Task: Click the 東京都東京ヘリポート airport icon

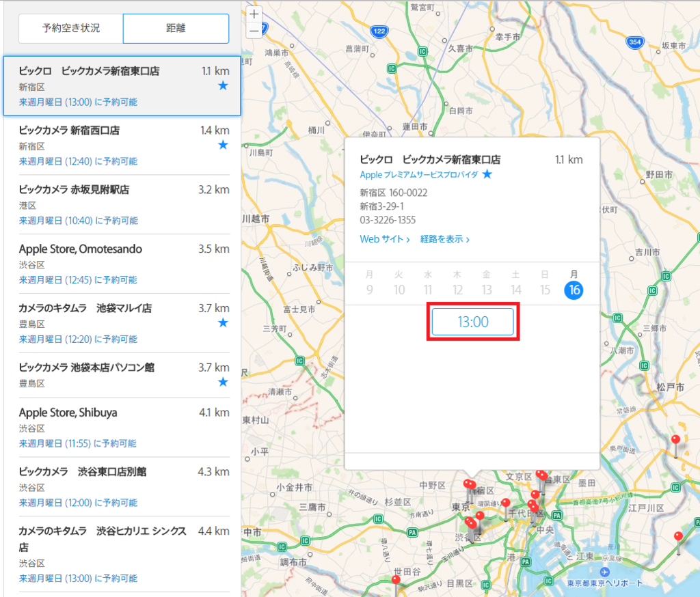Action: pos(604,572)
